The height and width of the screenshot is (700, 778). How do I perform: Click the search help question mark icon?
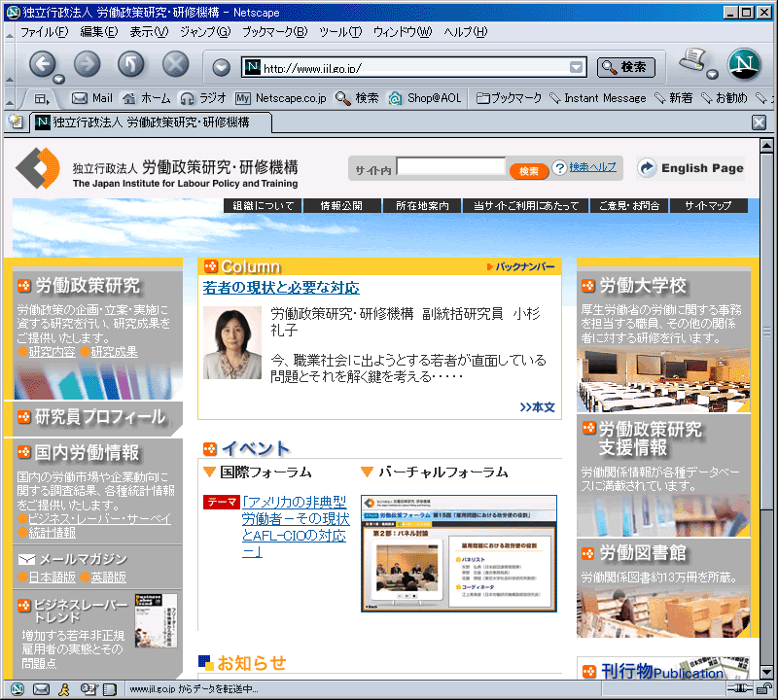(559, 167)
